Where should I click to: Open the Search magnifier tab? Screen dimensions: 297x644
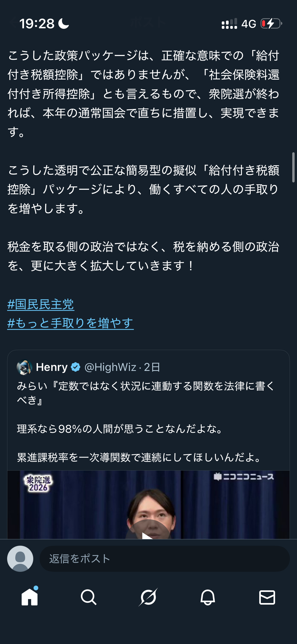coord(89,597)
